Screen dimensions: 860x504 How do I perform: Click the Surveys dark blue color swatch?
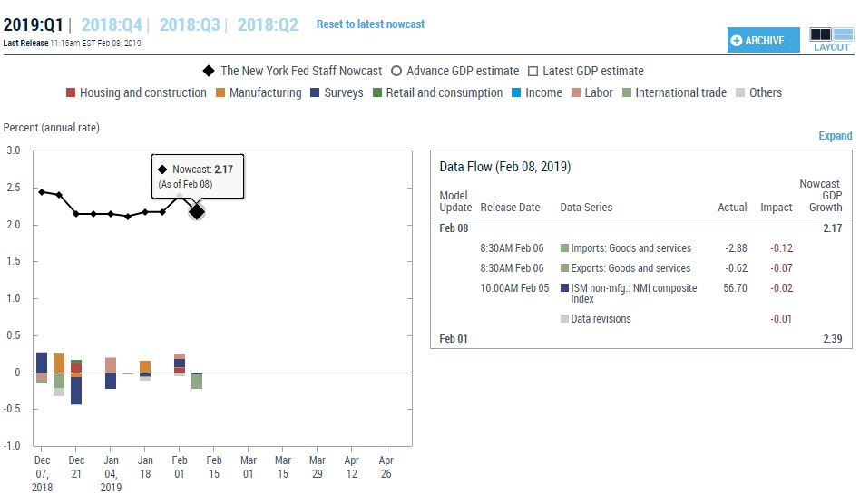tap(315, 92)
